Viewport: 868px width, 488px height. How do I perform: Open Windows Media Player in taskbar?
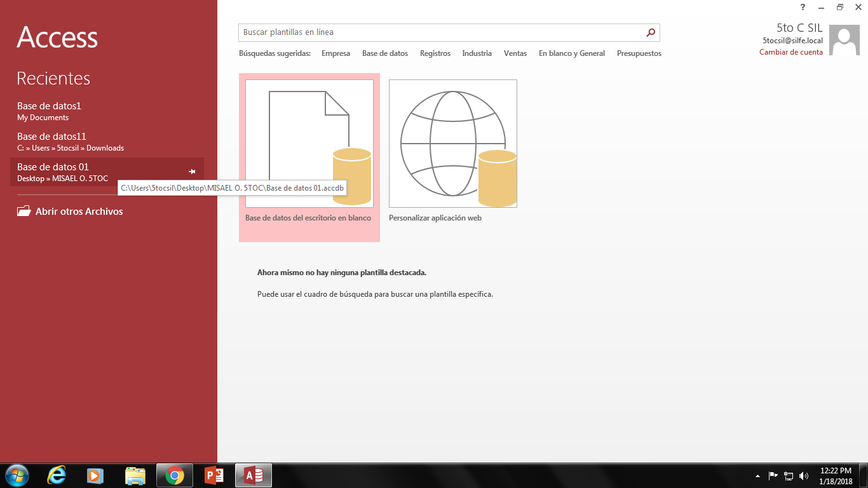click(95, 475)
